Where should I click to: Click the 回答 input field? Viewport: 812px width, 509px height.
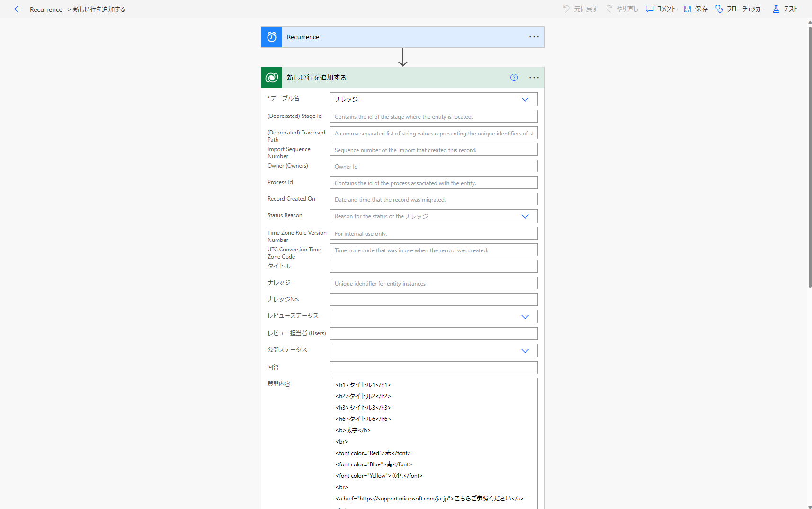click(434, 368)
